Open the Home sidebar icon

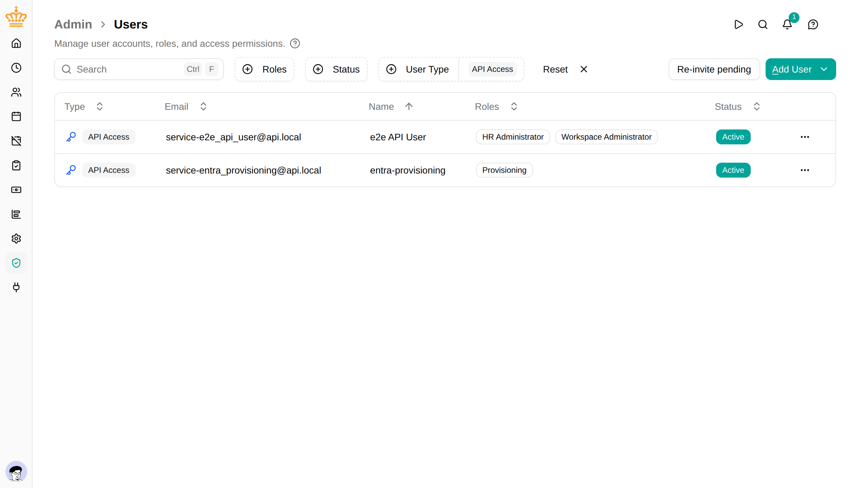pyautogui.click(x=16, y=43)
